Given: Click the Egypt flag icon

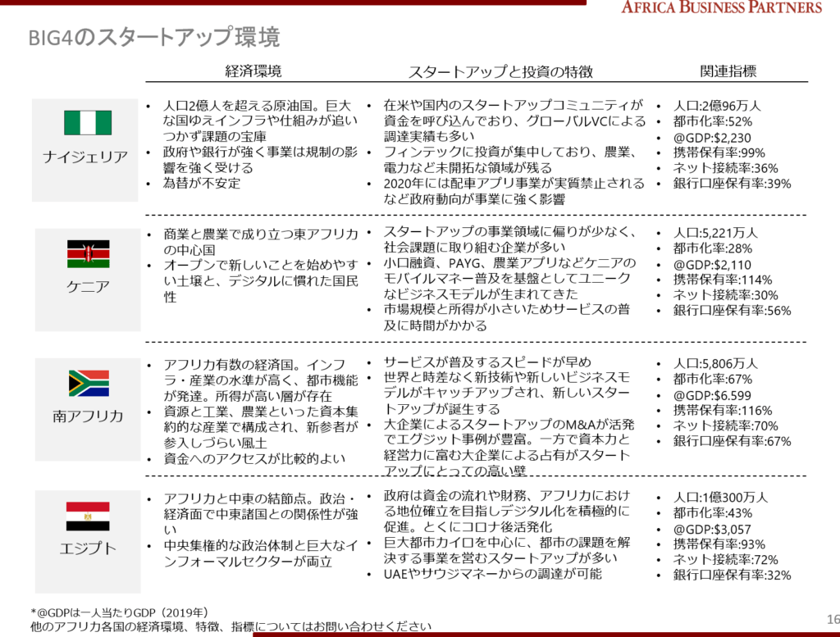Looking at the screenshot, I should point(88,516).
